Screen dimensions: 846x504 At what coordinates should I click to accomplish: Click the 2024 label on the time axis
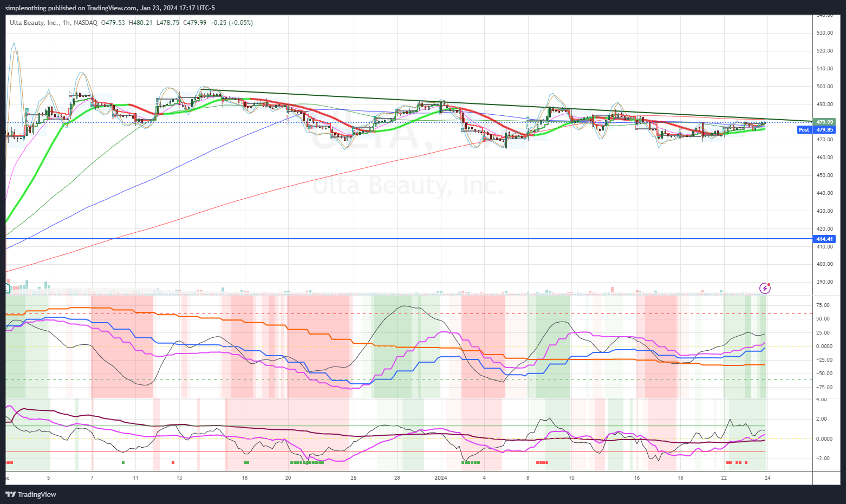pos(441,478)
